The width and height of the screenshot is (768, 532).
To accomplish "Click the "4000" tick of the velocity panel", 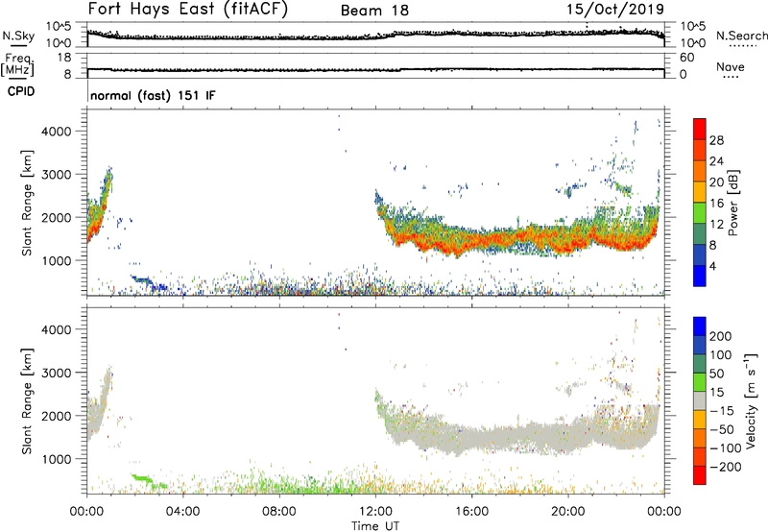I will [x=56, y=329].
